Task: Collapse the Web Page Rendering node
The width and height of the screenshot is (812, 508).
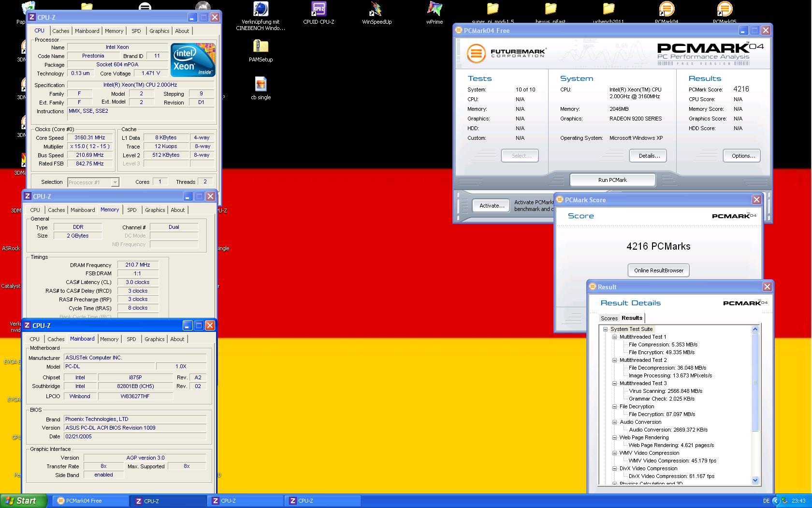Action: [614, 437]
